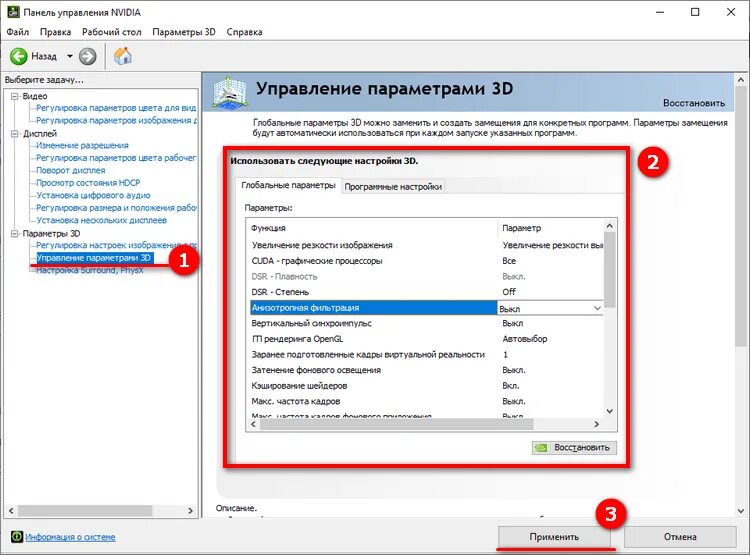
Task: Click the green Back arrow icon
Action: click(x=19, y=56)
